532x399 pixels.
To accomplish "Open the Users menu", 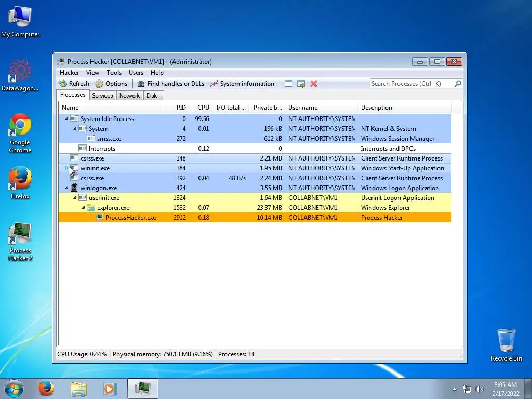I will point(136,73).
